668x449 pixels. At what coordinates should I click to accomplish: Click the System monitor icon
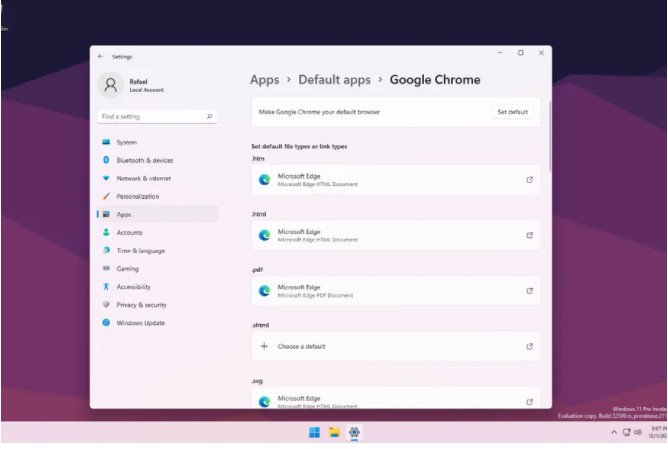coord(106,142)
